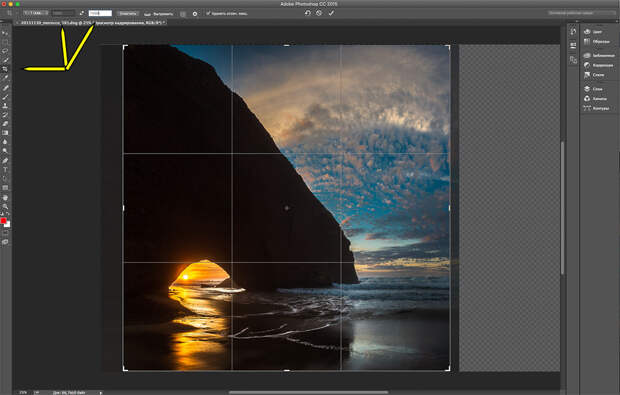The width and height of the screenshot is (620, 395).
Task: Select the Zoom magnifier tool
Action: (5, 206)
